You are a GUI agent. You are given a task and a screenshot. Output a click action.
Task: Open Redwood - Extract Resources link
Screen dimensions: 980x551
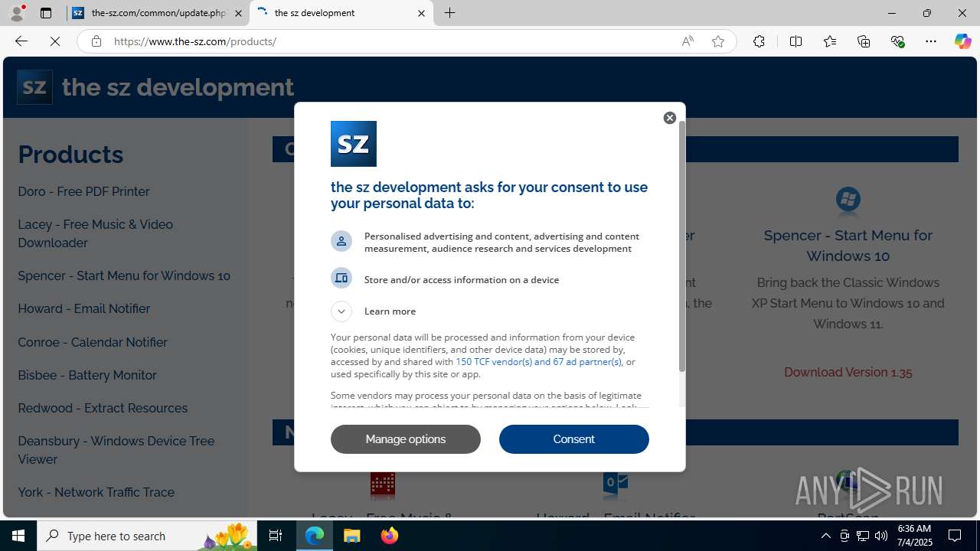pyautogui.click(x=103, y=408)
